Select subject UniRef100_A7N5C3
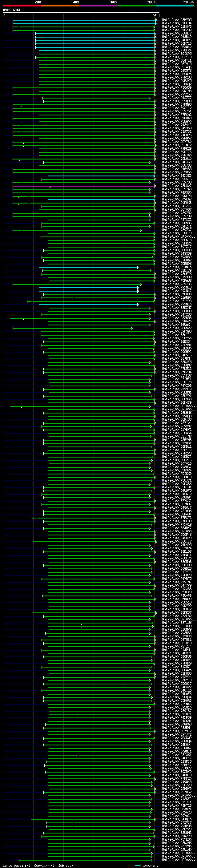197x868 pixels. (177, 369)
